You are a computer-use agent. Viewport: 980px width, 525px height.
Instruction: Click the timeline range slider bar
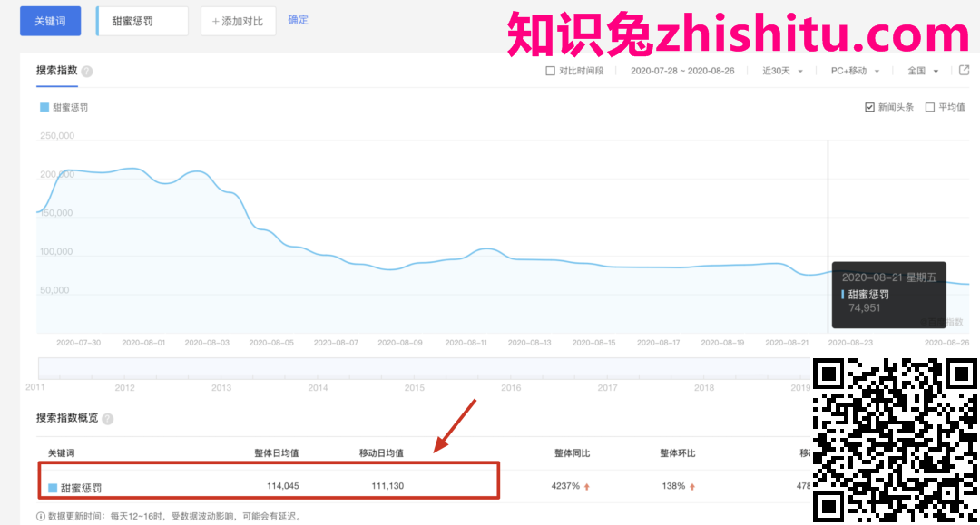coord(424,368)
